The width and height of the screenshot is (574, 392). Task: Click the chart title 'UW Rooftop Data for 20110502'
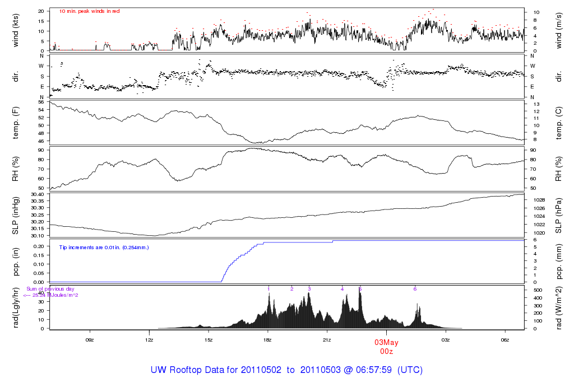(x=216, y=370)
